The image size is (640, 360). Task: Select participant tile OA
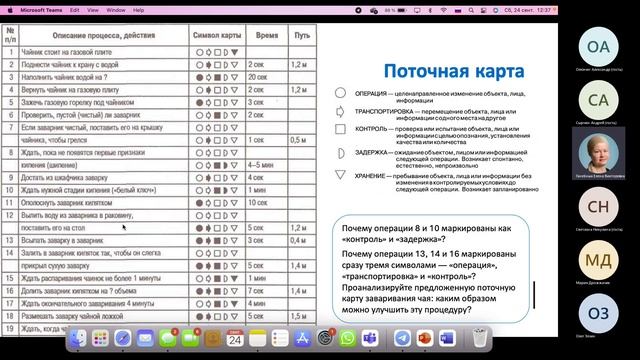tap(598, 47)
